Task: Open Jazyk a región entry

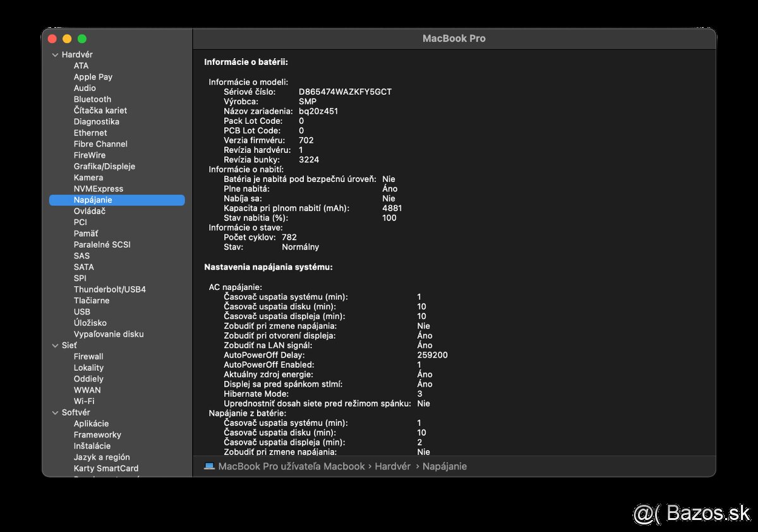Action: (x=102, y=457)
